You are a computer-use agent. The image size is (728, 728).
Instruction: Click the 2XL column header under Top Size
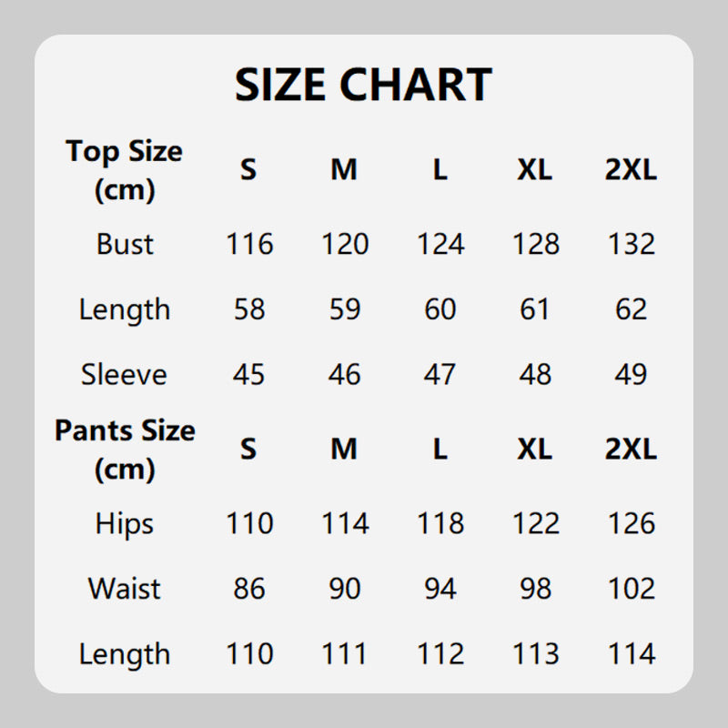[x=631, y=170]
